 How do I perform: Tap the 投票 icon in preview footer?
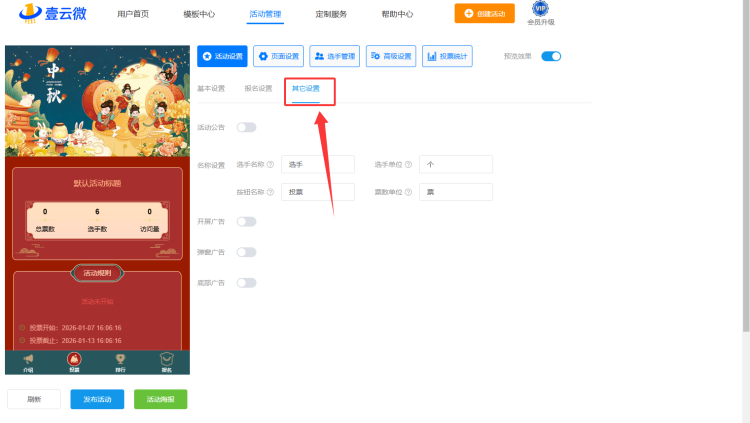(74, 360)
